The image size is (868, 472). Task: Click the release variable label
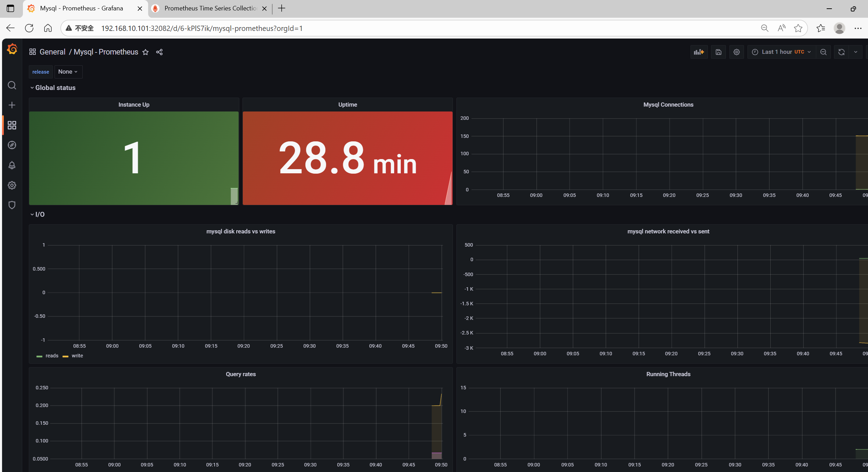(x=41, y=72)
